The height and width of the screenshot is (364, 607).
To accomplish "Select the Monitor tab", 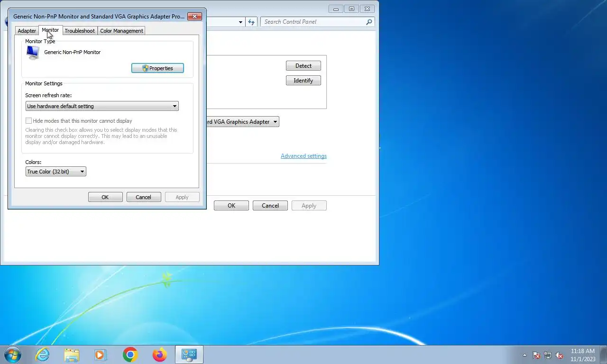I will pos(50,30).
